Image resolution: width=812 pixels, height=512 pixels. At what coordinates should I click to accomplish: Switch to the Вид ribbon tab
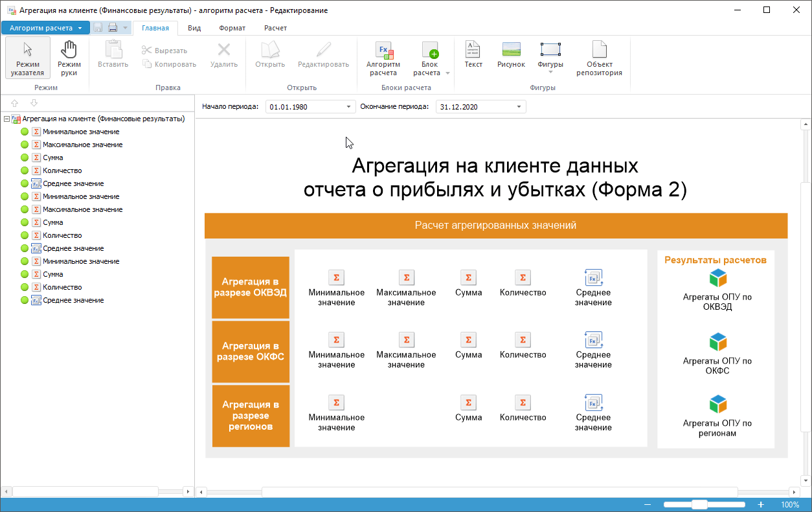coord(194,28)
